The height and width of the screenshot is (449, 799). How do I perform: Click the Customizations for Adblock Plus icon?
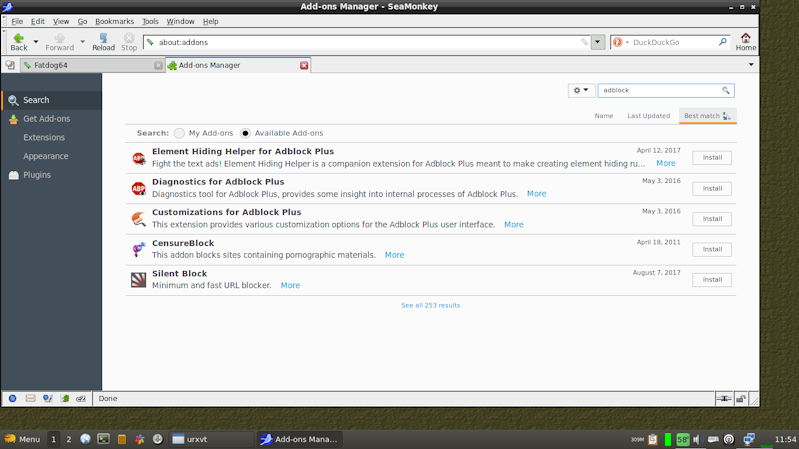coord(139,219)
